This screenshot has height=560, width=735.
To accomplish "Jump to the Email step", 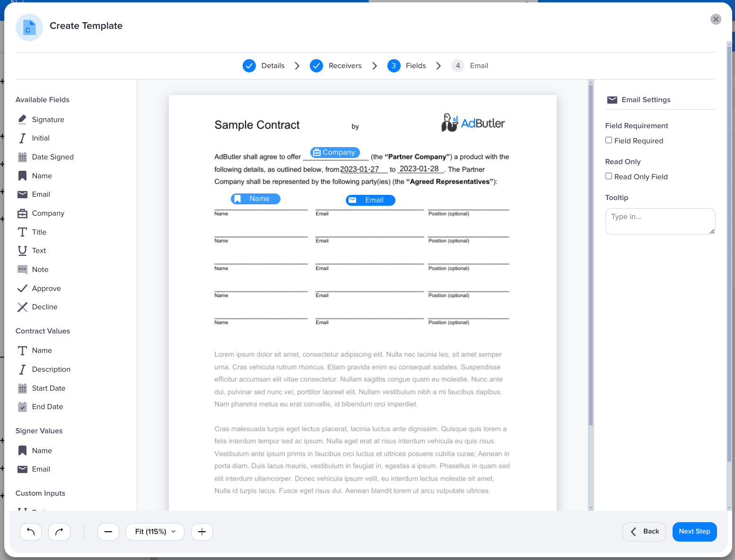I will pyautogui.click(x=470, y=66).
